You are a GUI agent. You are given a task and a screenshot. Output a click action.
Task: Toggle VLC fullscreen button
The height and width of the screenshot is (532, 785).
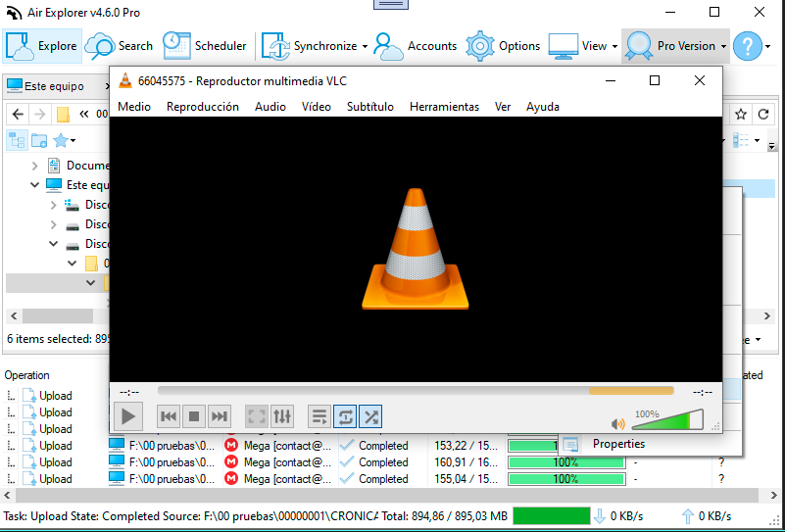point(257,416)
